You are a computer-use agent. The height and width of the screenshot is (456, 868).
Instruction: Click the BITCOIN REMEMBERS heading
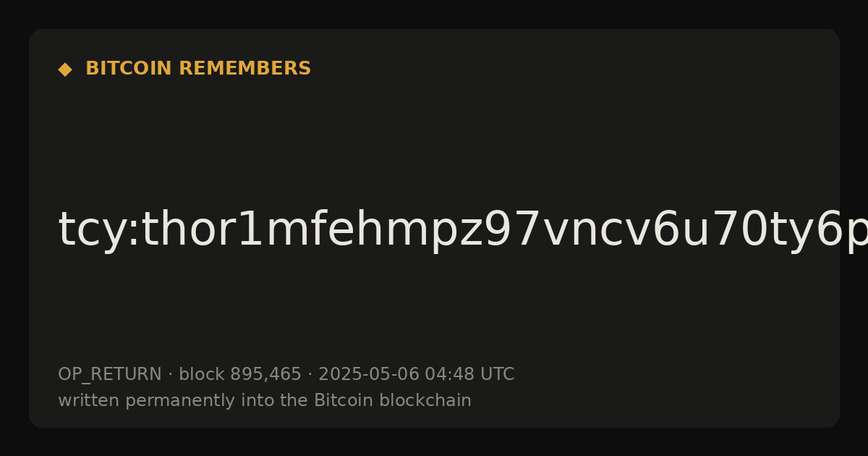tap(198, 69)
